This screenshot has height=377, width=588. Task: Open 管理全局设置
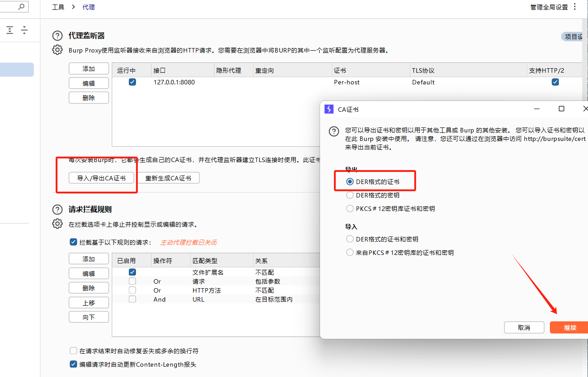[549, 7]
